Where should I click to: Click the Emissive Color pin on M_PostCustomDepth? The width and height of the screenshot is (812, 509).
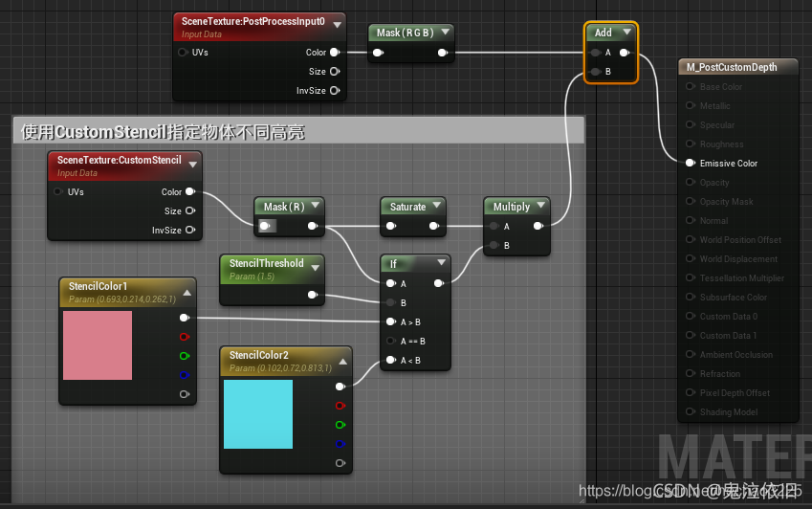[690, 163]
